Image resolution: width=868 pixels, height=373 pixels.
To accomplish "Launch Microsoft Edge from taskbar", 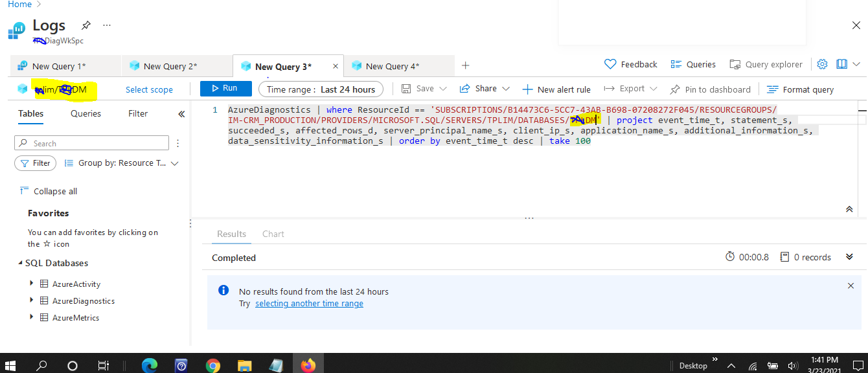I will click(149, 365).
